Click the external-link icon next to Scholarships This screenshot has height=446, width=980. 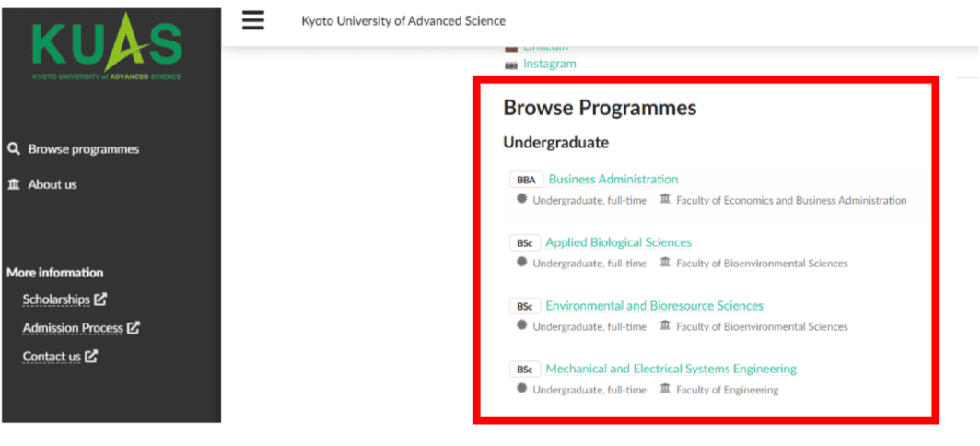100,299
